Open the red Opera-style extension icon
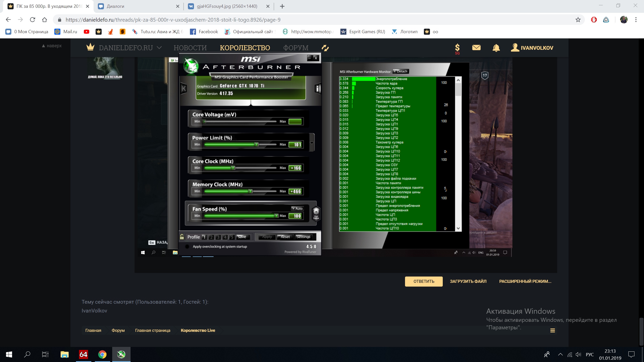Screen dimensions: 644x362 click(594, 20)
